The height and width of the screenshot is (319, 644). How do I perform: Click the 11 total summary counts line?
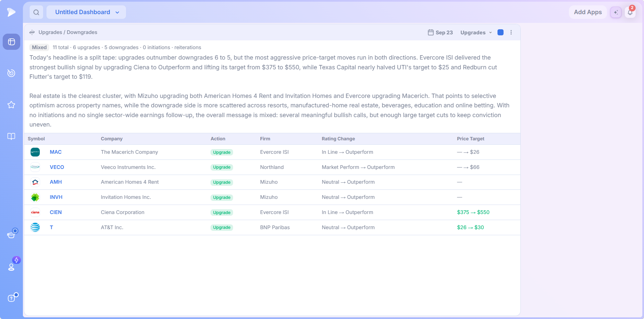point(127,47)
